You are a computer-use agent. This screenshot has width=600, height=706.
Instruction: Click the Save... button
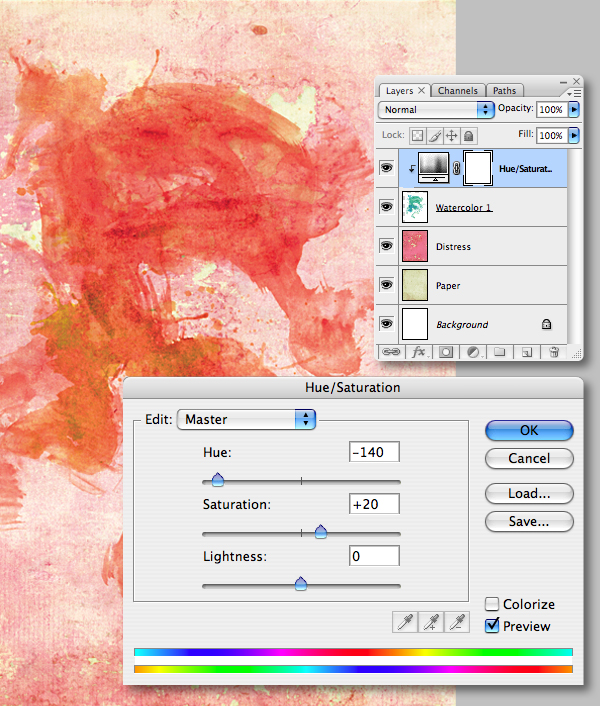529,521
